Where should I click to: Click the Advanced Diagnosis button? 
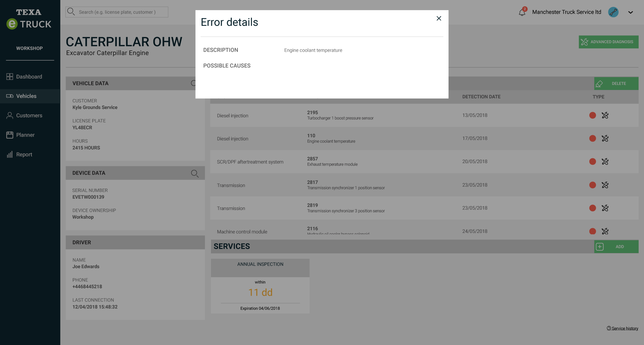(608, 42)
